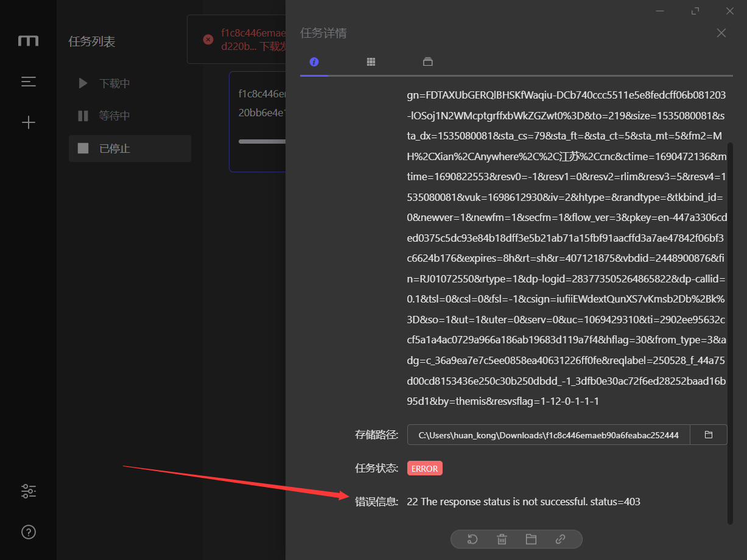Delete the task using trash icon
Image resolution: width=747 pixels, height=560 pixels.
point(502,539)
